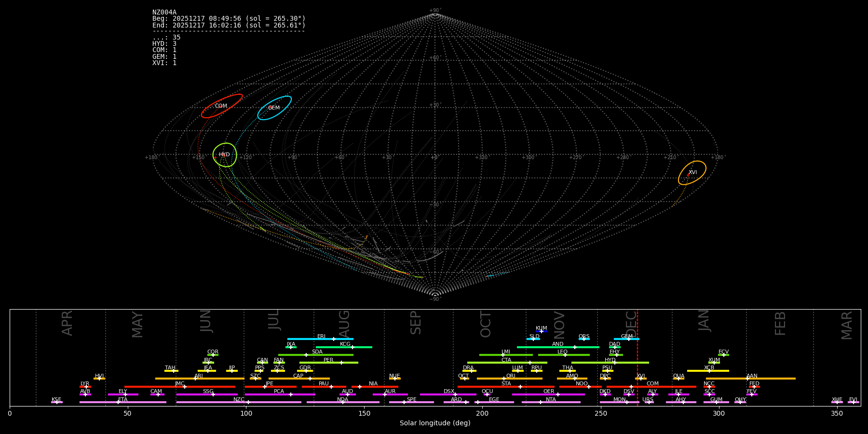Select the ETA shower bar in timeline

pyautogui.click(x=122, y=402)
